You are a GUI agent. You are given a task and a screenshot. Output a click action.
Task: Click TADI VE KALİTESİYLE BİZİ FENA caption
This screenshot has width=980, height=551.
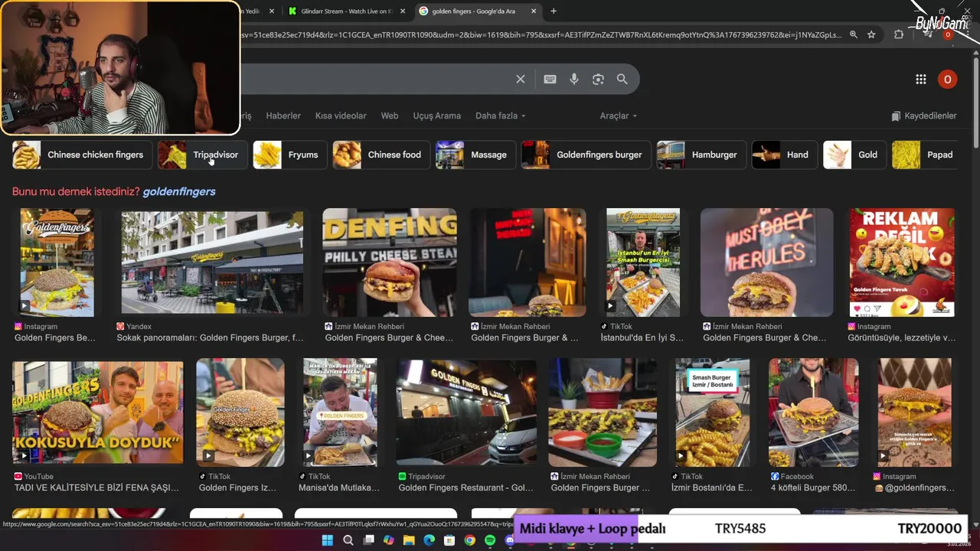pyautogui.click(x=96, y=487)
